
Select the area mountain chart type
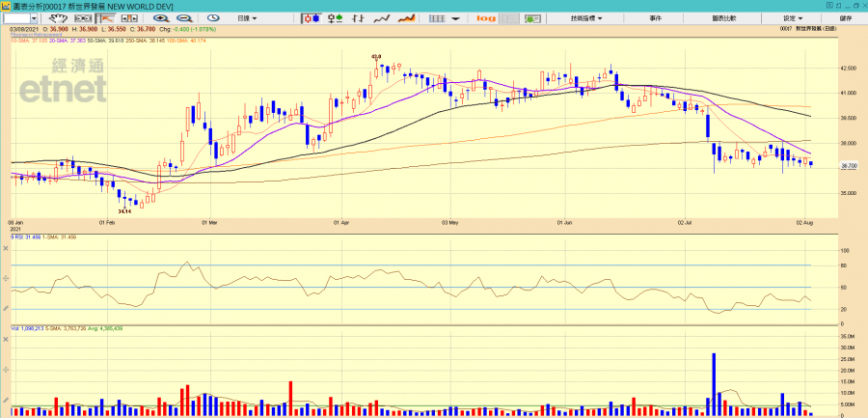point(406,18)
